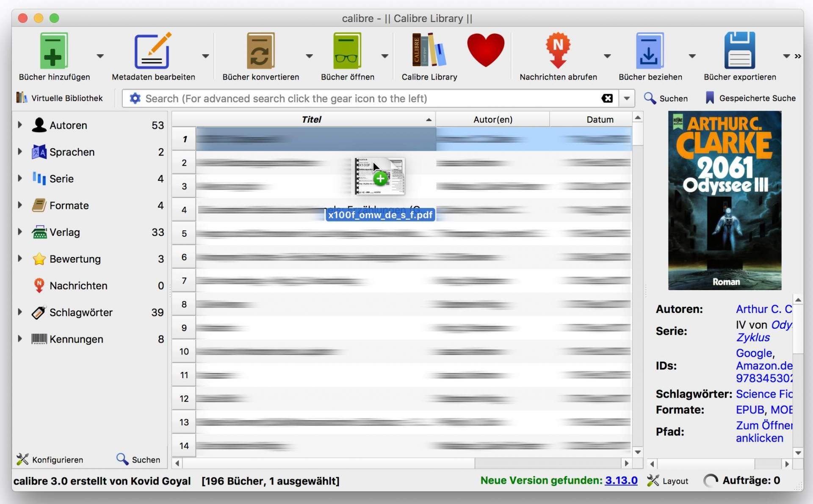813x504 pixels.
Task: Click the Bücher konvertieren icon
Action: [x=260, y=51]
